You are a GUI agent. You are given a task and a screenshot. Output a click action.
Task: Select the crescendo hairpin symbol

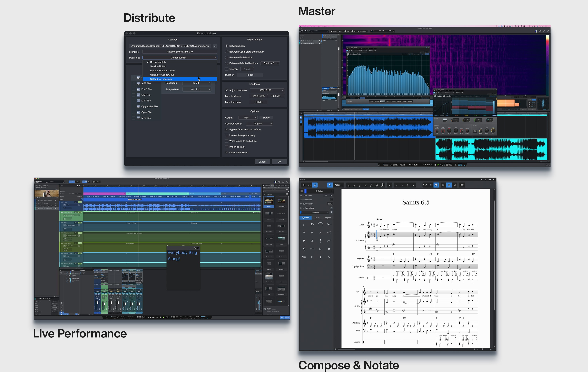[x=329, y=232]
